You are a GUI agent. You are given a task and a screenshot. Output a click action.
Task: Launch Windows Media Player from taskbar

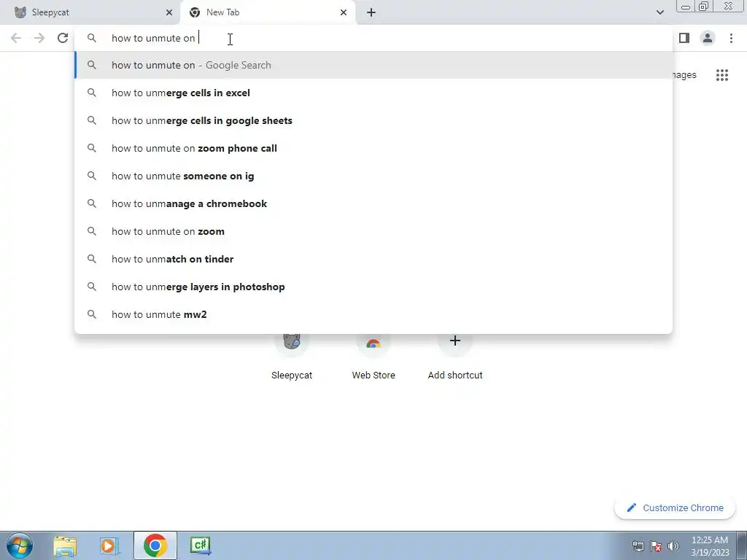tap(109, 545)
